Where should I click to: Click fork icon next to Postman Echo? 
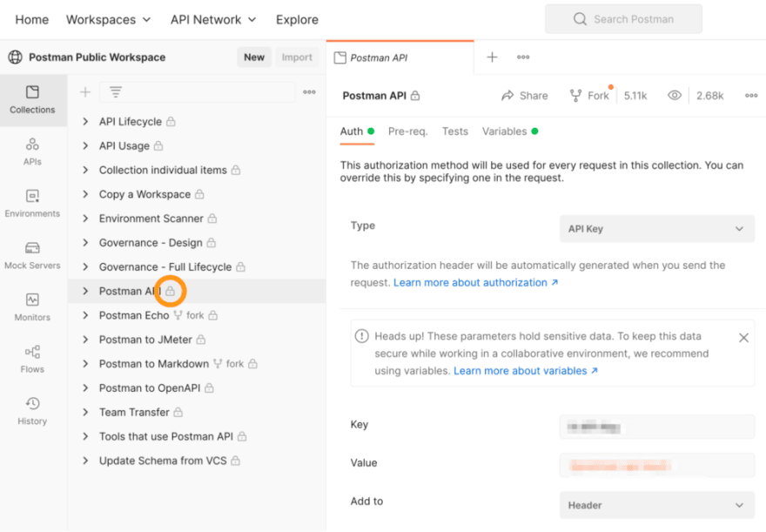[178, 315]
